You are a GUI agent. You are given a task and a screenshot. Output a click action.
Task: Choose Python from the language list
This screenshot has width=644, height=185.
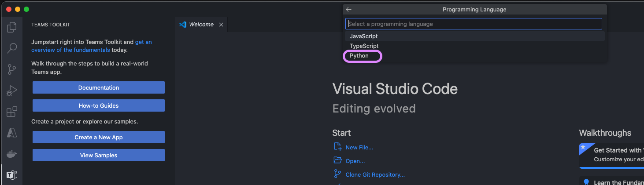475,56
